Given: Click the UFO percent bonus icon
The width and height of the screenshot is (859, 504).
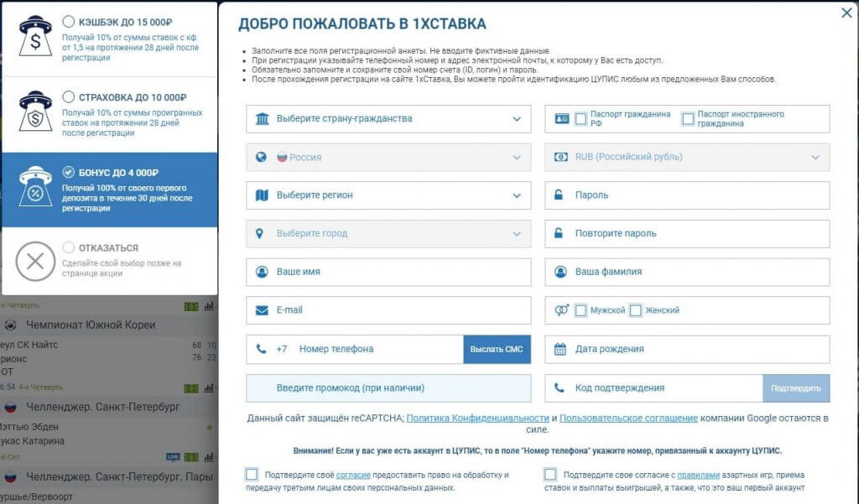Looking at the screenshot, I should (35, 186).
